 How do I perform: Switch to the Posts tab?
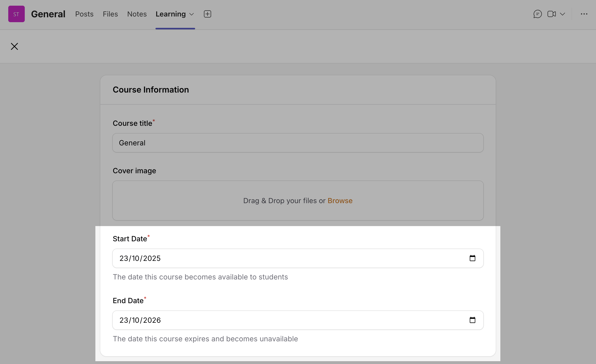coord(84,14)
